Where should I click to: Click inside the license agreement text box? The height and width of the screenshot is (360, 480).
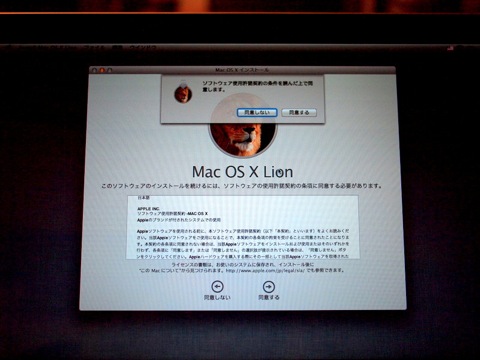tap(243, 227)
